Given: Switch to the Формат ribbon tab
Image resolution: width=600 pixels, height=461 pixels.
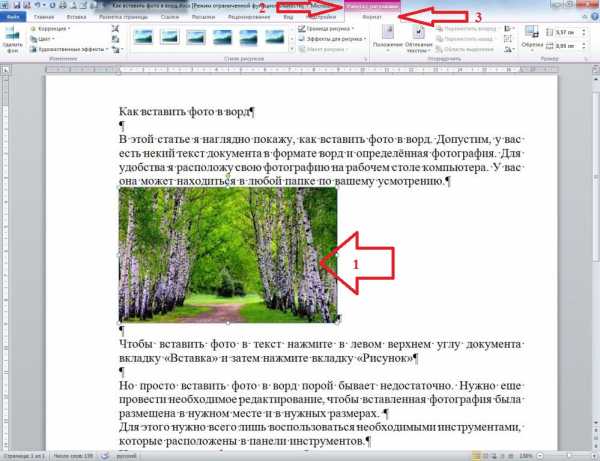Looking at the screenshot, I should [x=370, y=18].
